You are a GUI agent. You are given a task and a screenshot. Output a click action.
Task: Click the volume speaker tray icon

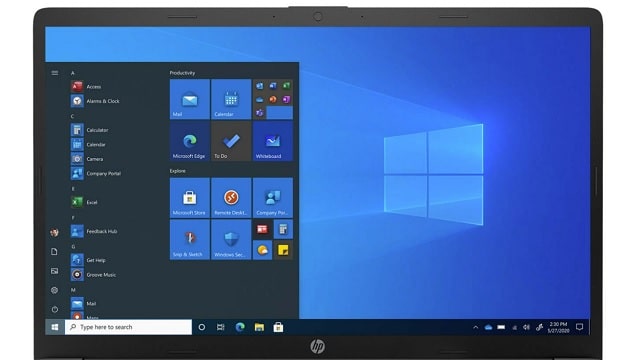point(527,327)
